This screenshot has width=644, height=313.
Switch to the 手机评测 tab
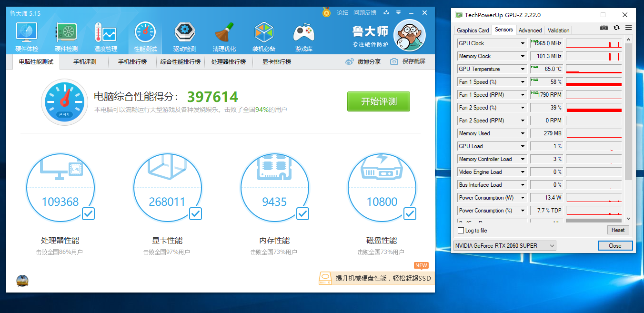tap(85, 62)
